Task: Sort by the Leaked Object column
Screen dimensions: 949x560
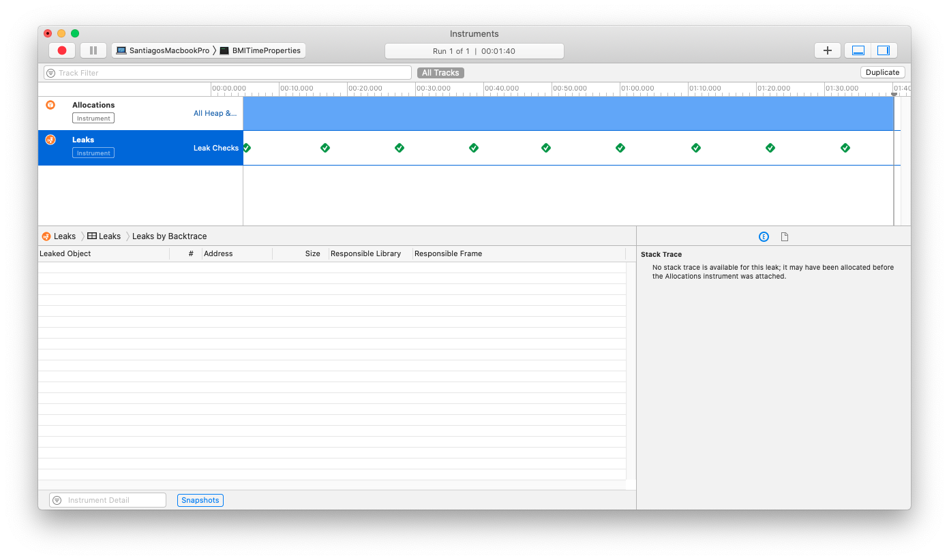Action: pyautogui.click(x=104, y=253)
